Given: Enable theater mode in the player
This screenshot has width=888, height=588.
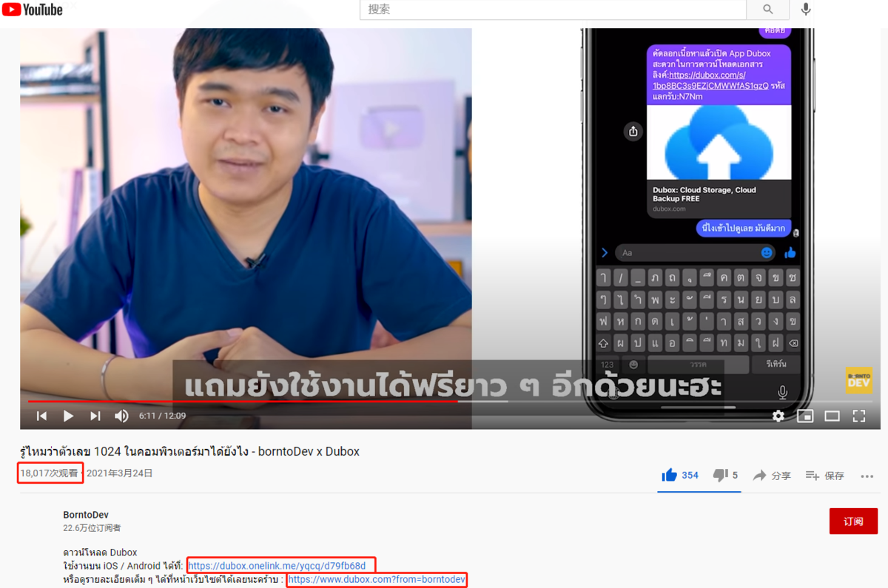Looking at the screenshot, I should (x=832, y=416).
